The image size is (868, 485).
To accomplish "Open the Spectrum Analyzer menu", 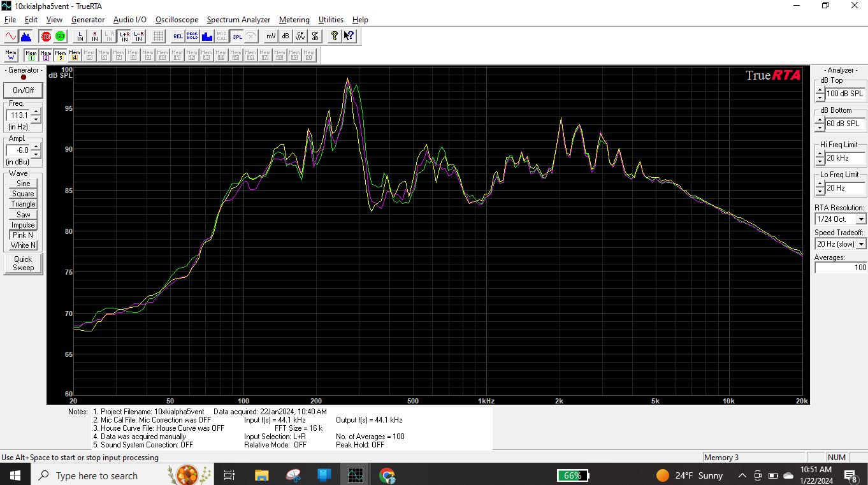I will 238,20.
